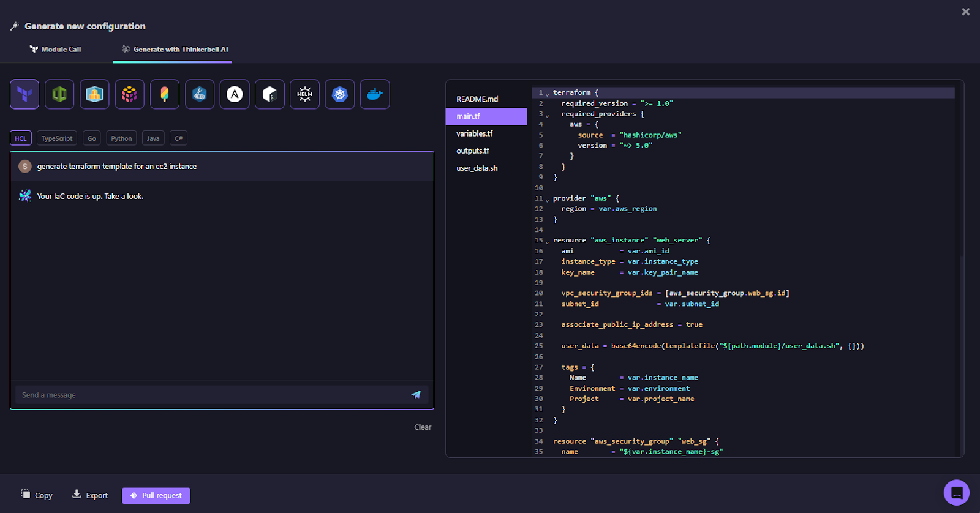Click the user_data base64encode line
980x513 pixels.
click(x=712, y=346)
